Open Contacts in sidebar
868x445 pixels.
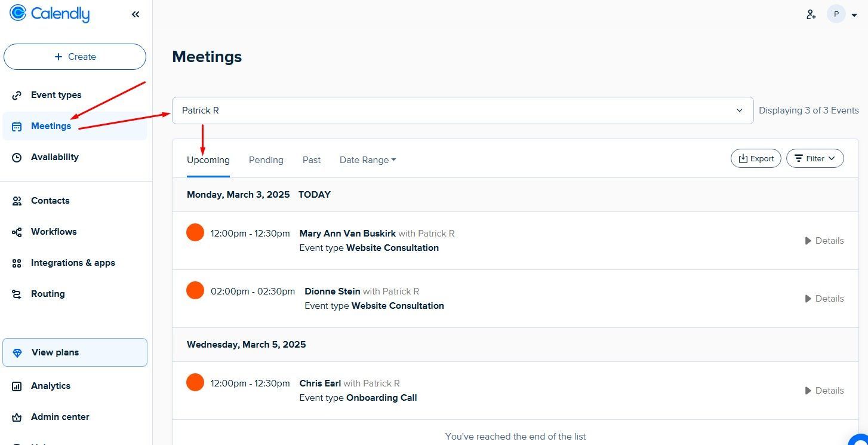click(x=75, y=201)
